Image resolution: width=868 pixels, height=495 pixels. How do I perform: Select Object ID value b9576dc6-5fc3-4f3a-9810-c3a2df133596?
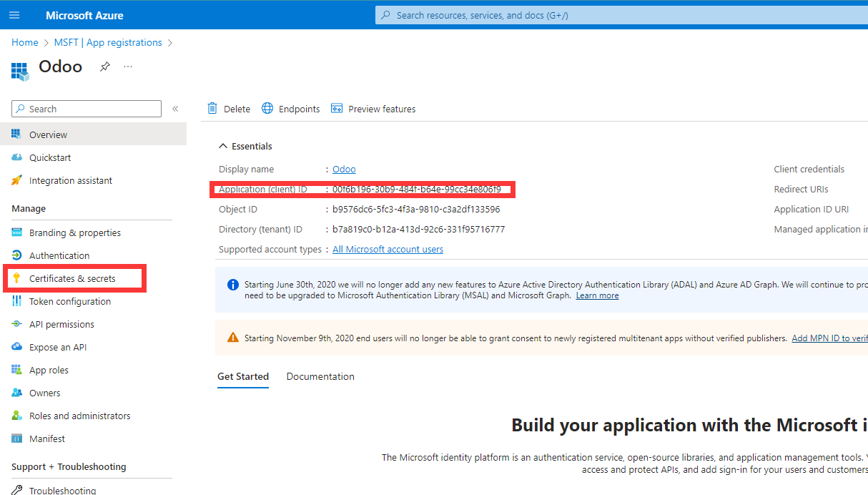[x=416, y=210]
